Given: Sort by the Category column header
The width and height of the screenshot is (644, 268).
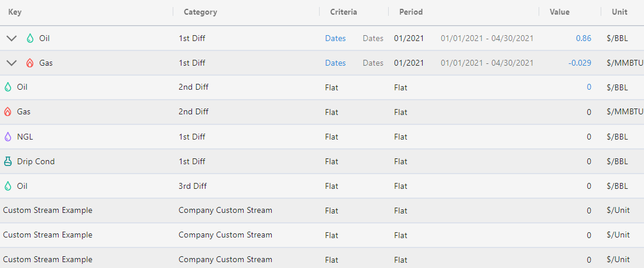Looking at the screenshot, I should pyautogui.click(x=200, y=12).
